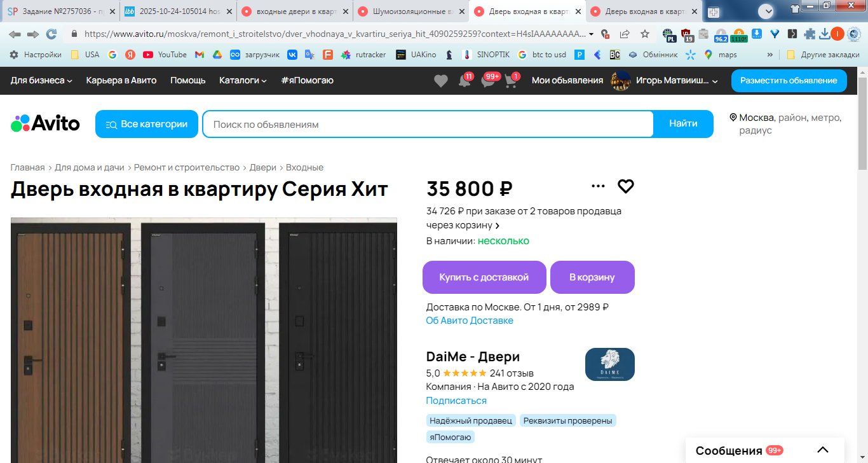This screenshot has width=868, height=463.
Task: Open the VK bookmark icon
Action: tap(292, 55)
